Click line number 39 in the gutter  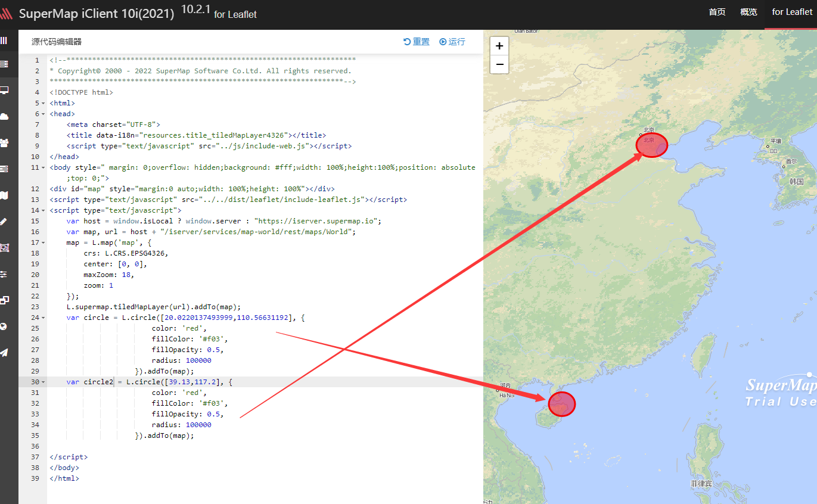pyautogui.click(x=36, y=478)
